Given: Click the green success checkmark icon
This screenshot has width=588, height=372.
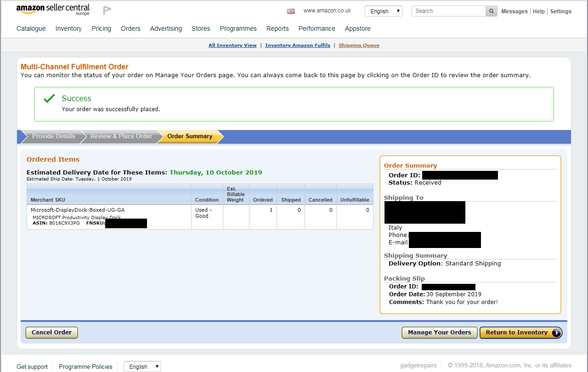Looking at the screenshot, I should (49, 99).
